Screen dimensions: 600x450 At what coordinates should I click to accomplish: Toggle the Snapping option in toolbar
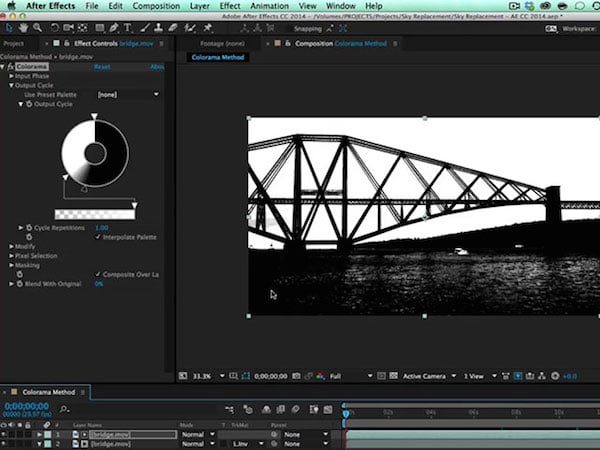pyautogui.click(x=308, y=29)
